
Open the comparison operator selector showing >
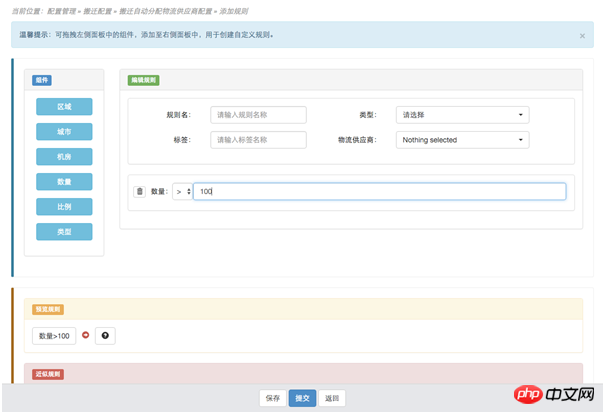[x=183, y=191]
